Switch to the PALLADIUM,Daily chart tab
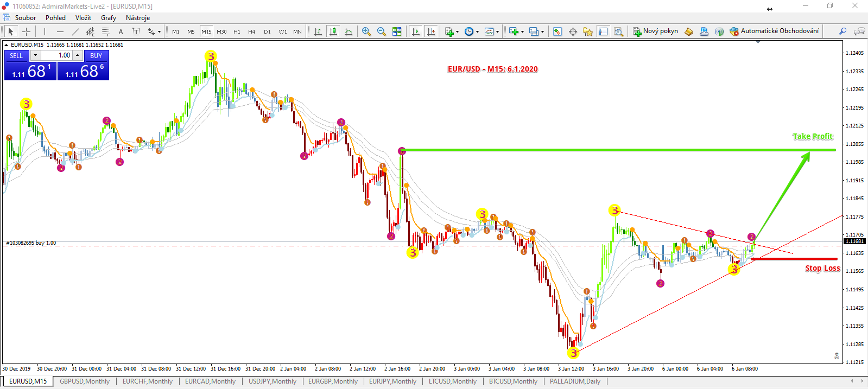 point(575,381)
